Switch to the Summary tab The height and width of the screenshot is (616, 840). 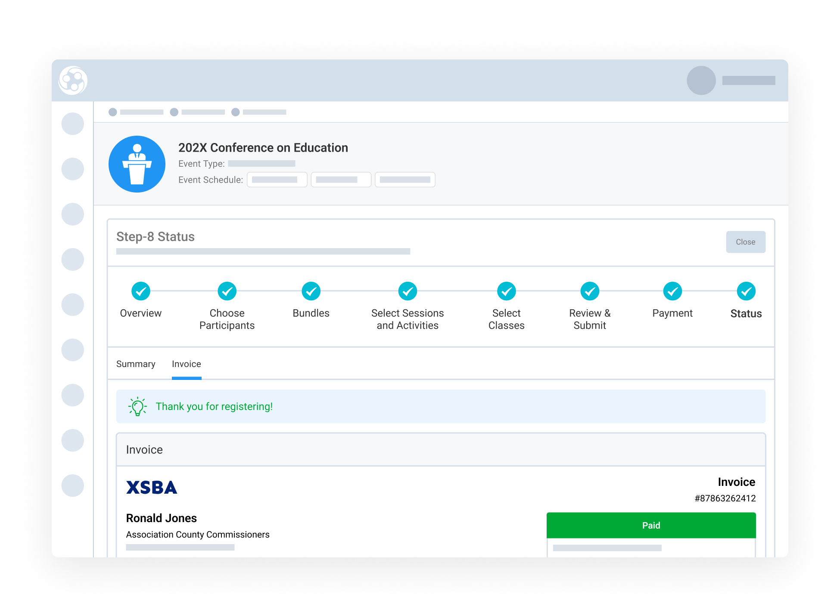click(136, 364)
